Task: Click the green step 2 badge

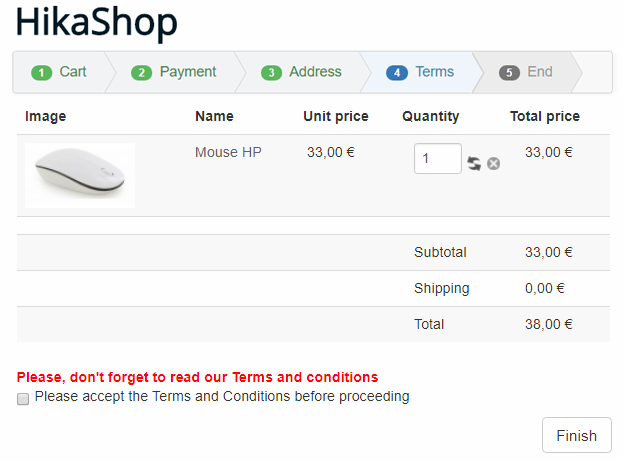Action: (x=141, y=73)
